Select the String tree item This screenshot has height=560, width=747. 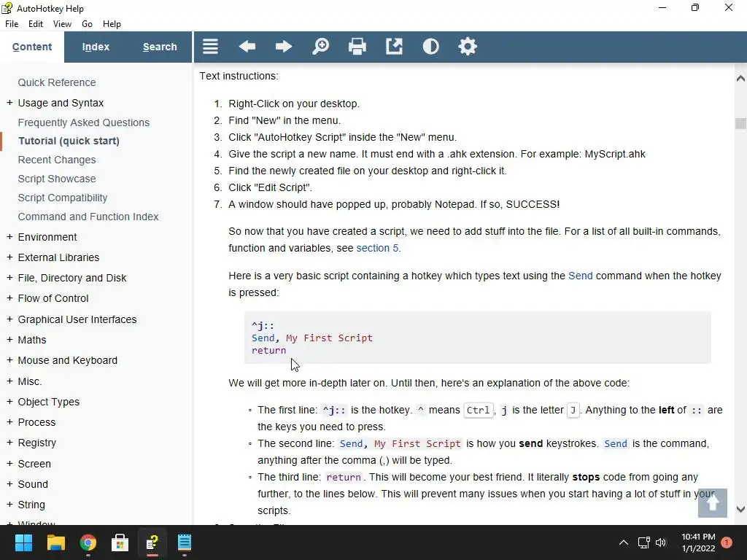tap(31, 505)
